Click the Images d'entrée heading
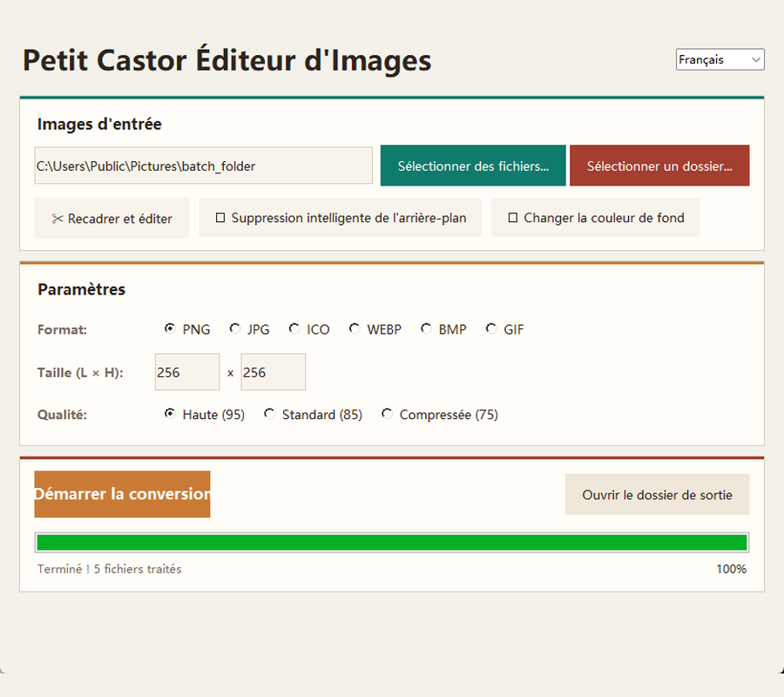Screen dimensions: 784x697 99,124
